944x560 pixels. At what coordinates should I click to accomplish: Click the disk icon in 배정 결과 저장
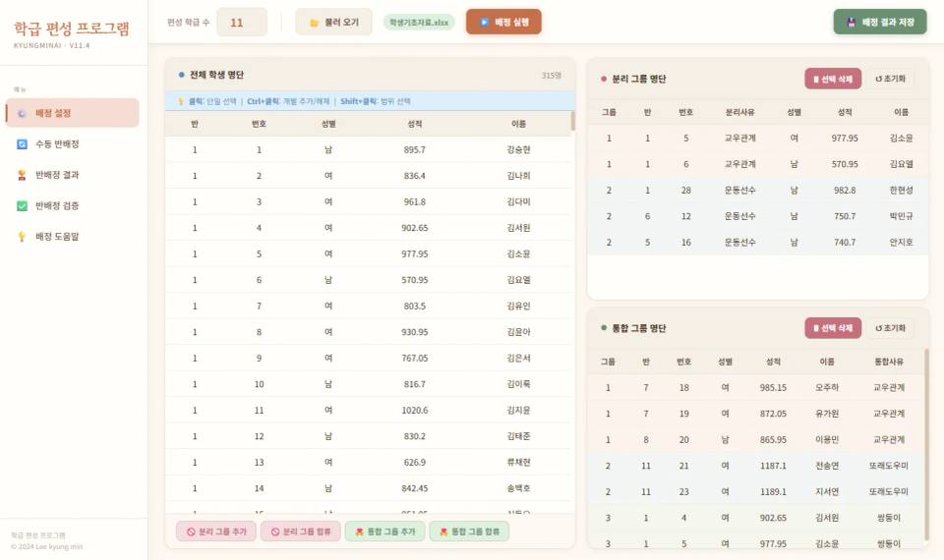[852, 23]
